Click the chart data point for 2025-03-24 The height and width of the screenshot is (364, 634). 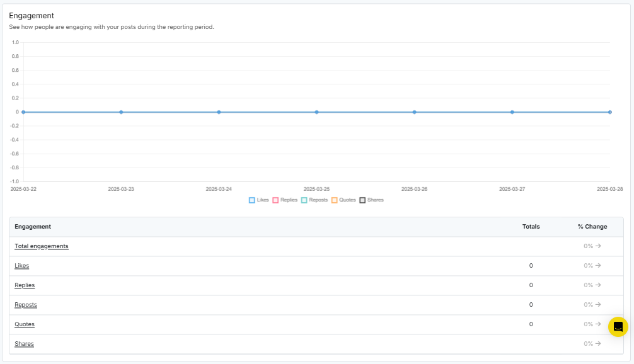point(219,112)
